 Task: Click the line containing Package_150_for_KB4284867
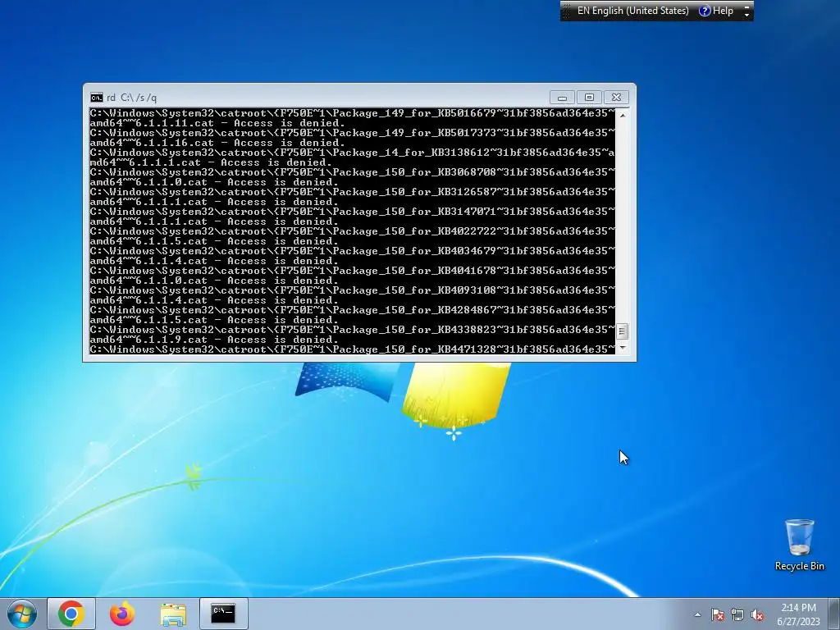click(x=353, y=310)
